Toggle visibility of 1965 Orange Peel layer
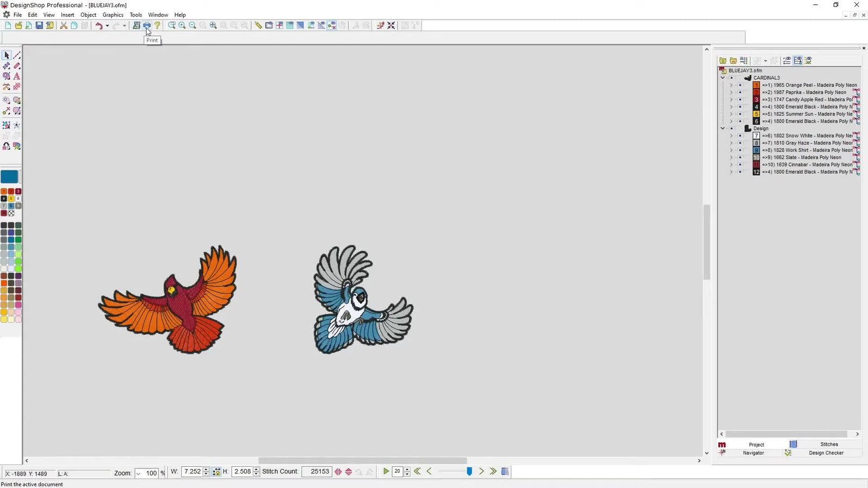868x488 pixels. [740, 85]
